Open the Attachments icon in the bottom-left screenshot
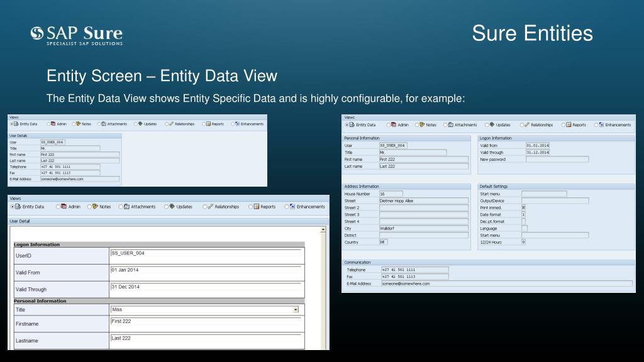Viewport: 644px width, 362px height. click(126, 206)
